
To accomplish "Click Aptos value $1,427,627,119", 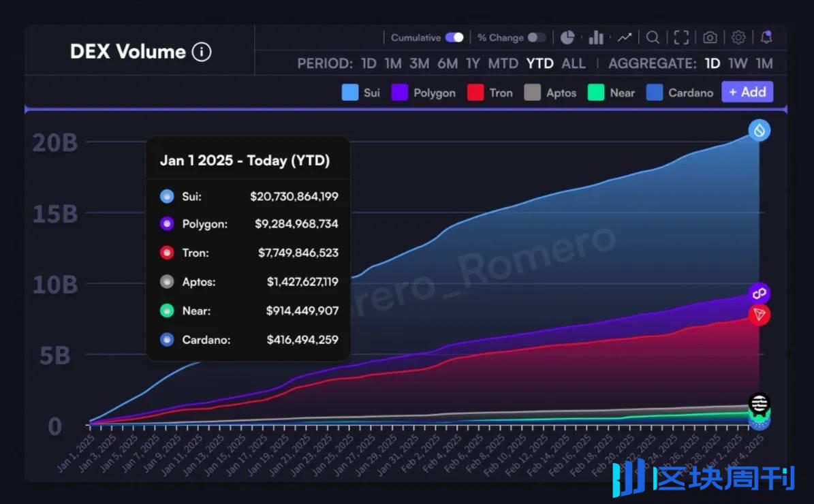I will pos(302,282).
